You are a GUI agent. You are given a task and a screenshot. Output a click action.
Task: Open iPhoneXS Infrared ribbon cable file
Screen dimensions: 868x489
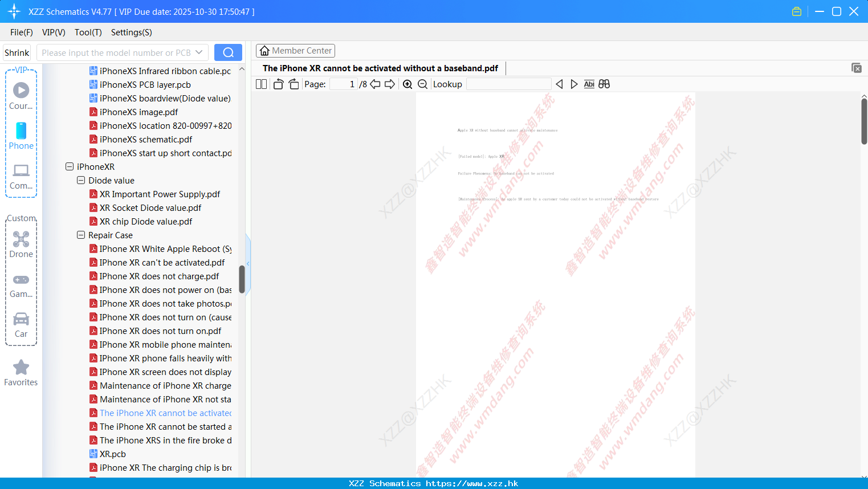(x=165, y=71)
